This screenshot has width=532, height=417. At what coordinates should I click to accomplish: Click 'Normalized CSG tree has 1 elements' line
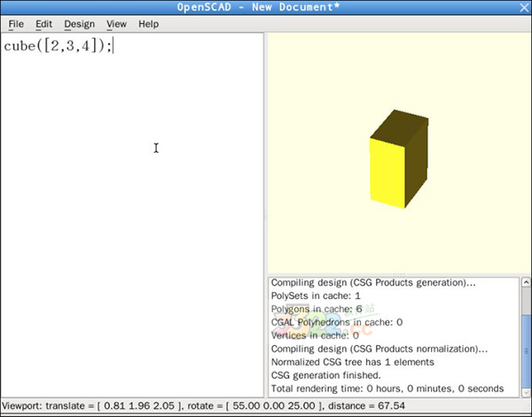[x=353, y=362]
